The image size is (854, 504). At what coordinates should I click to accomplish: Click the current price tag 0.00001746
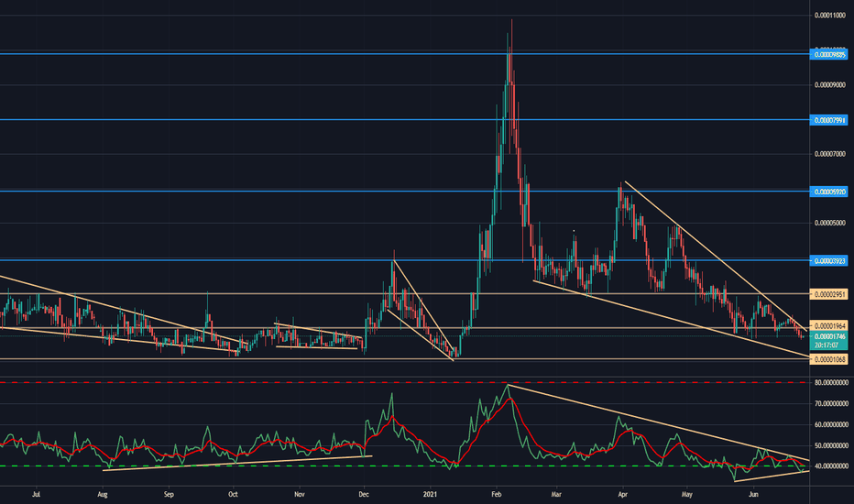[x=828, y=336]
